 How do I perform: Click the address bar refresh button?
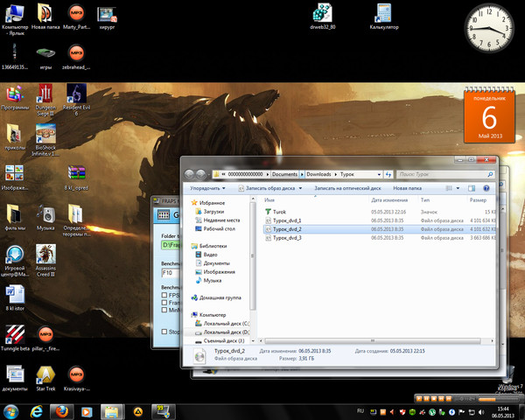(x=388, y=174)
